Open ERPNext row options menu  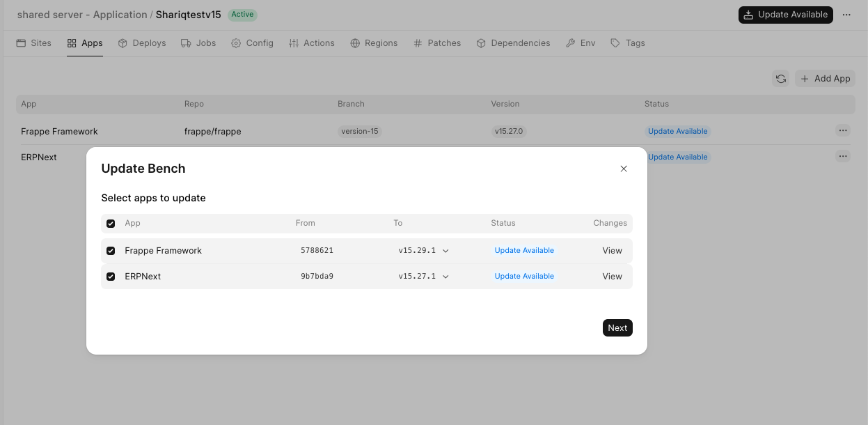point(843,157)
